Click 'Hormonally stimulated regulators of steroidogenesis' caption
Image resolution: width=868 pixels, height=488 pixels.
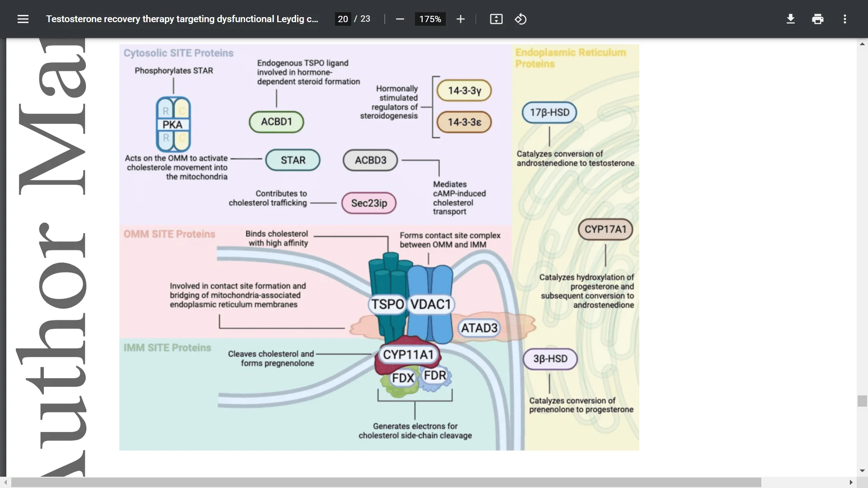point(389,102)
